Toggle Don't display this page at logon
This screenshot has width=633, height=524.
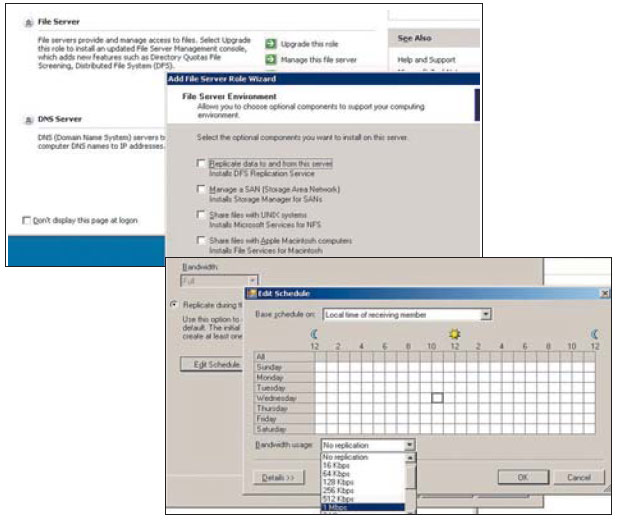tap(26, 220)
